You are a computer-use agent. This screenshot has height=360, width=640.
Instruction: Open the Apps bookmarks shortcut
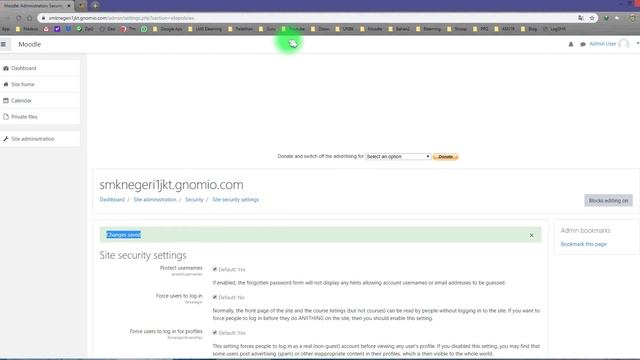coord(5,29)
